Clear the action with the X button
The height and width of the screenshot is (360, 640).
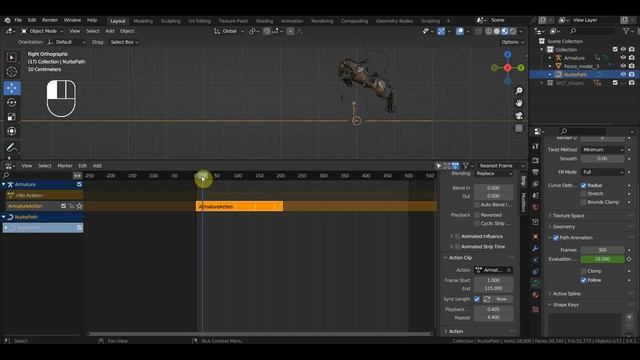(509, 270)
